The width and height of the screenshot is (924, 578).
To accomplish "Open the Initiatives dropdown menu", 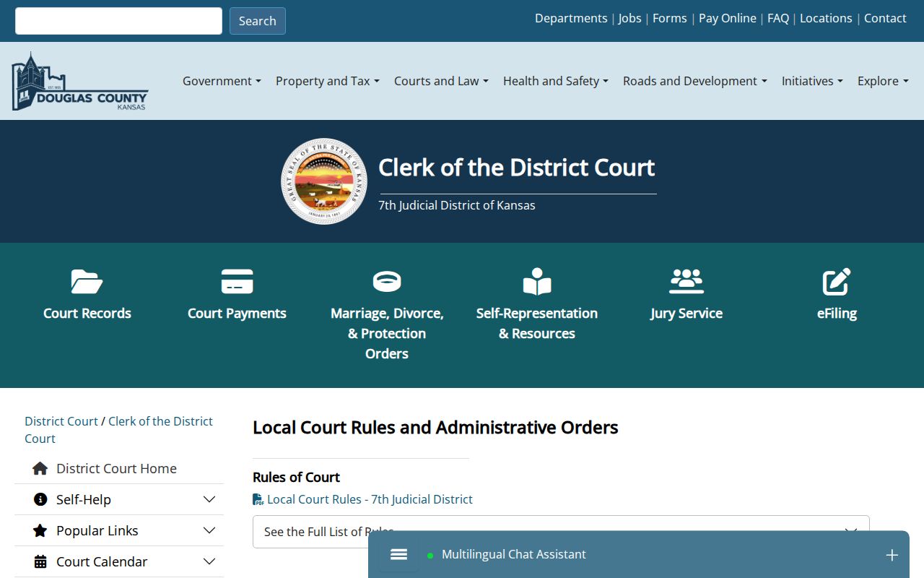I will pyautogui.click(x=812, y=81).
